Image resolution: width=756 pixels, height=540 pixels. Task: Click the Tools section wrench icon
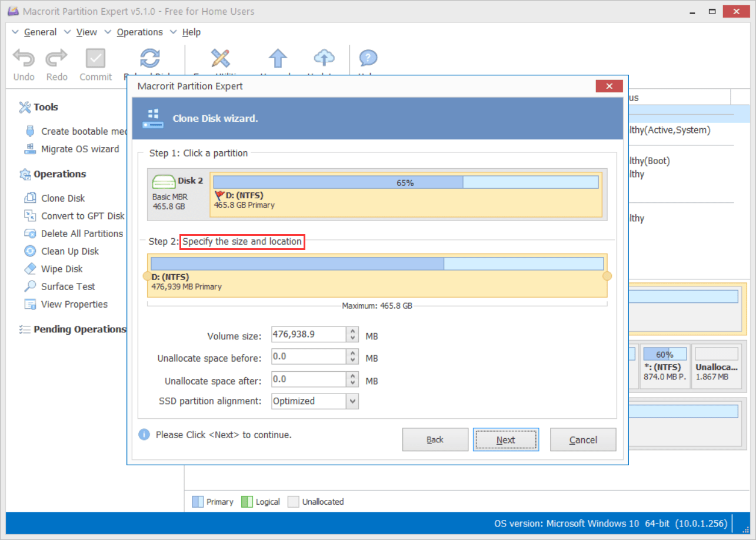25,107
